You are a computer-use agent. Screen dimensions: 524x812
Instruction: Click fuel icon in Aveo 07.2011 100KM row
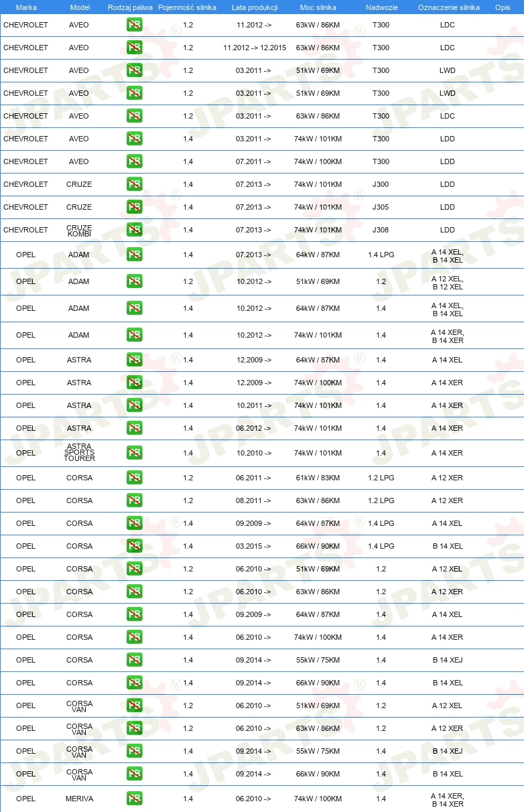coord(134,161)
